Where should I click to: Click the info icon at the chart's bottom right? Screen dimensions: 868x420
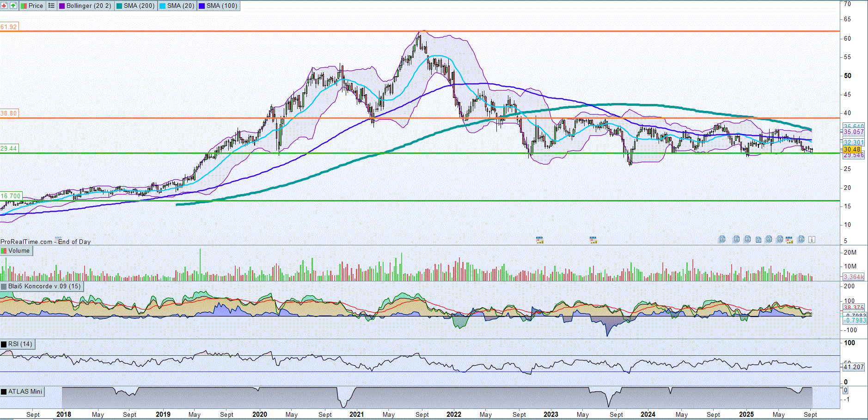[812, 239]
